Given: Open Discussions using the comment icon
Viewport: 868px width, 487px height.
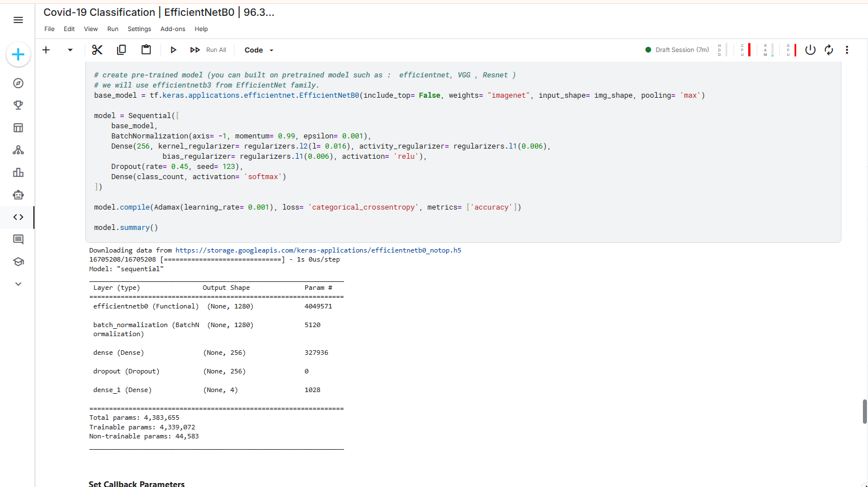Looking at the screenshot, I should tap(18, 239).
